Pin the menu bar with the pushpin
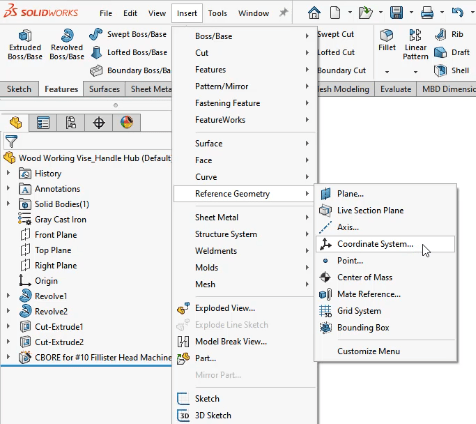Image resolution: width=476 pixels, height=424 pixels. pos(284,13)
